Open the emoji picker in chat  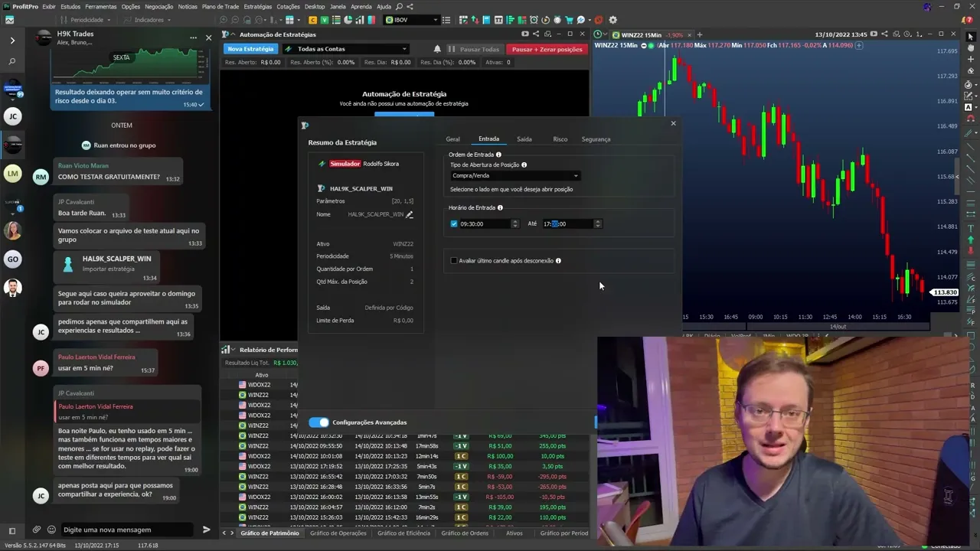point(51,530)
